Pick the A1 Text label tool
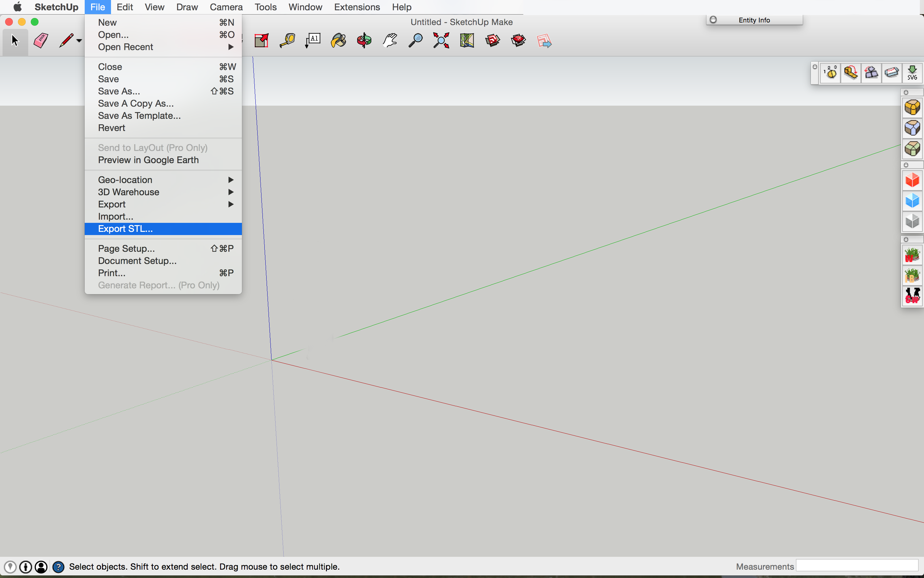 click(313, 40)
